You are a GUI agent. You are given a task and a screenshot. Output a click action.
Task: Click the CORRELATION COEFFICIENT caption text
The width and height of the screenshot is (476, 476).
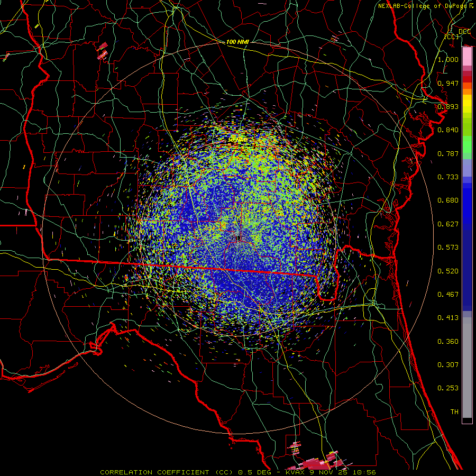pyautogui.click(x=154, y=472)
